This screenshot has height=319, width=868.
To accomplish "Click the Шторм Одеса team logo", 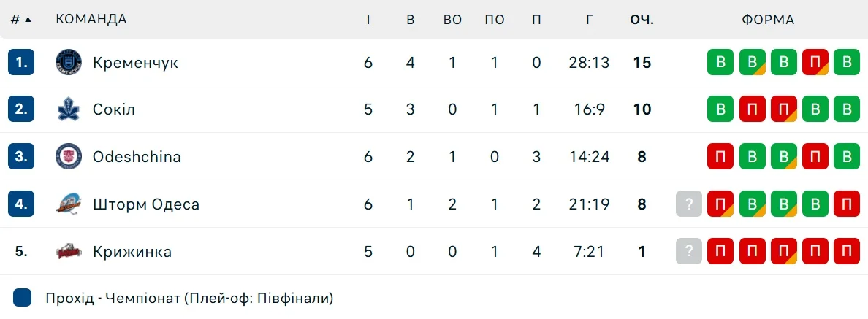I will click(69, 204).
